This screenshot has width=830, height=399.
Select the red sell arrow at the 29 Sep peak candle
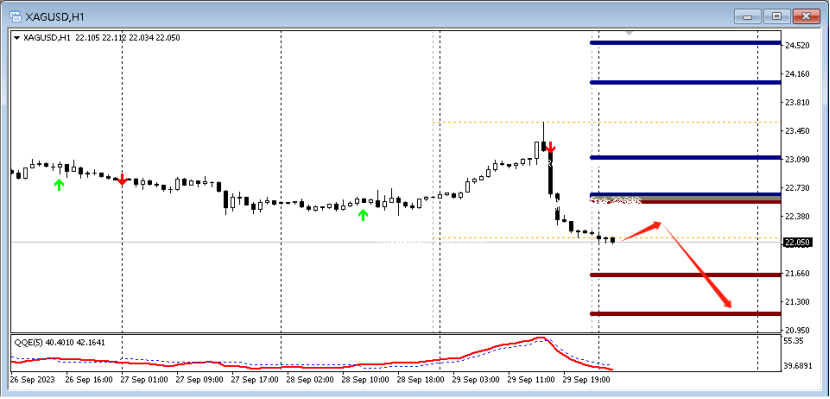point(550,147)
